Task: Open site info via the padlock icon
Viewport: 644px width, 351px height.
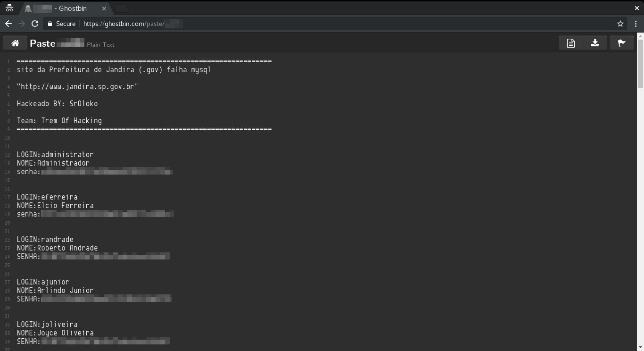Action: click(50, 24)
